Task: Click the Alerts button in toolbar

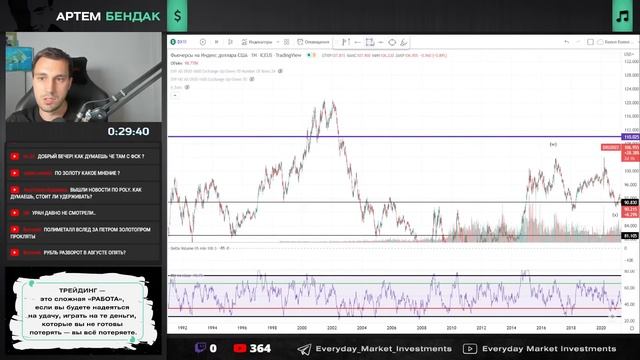Action: 313,42
